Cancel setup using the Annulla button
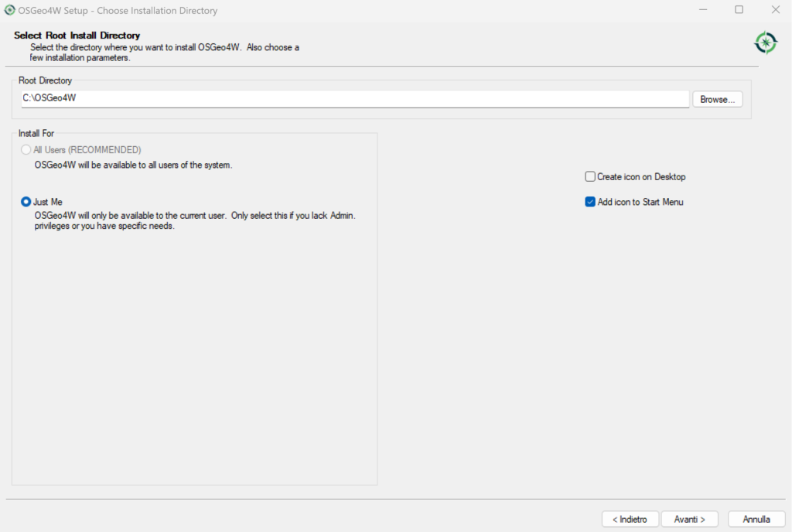 (x=756, y=519)
